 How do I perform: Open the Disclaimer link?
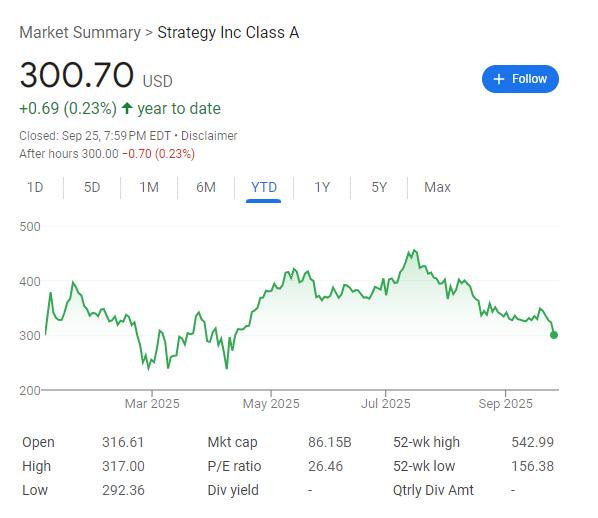point(209,136)
